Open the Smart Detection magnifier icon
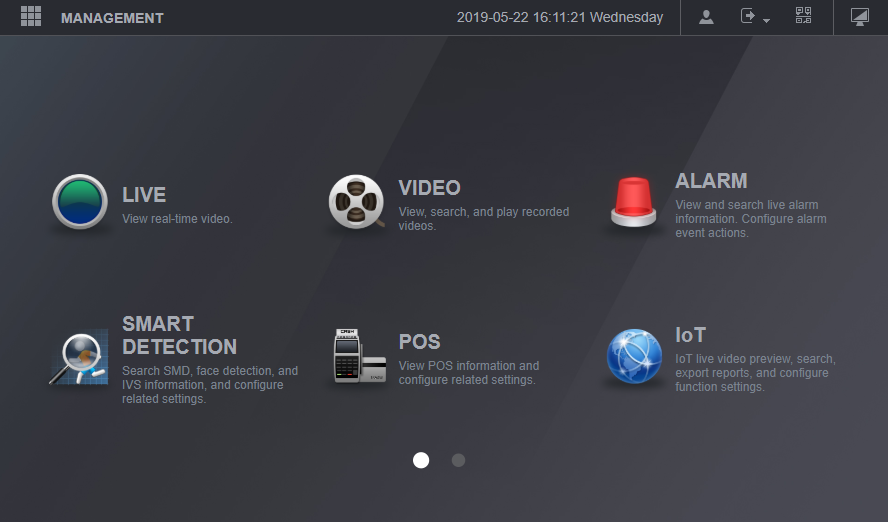This screenshot has height=522, width=888. tap(79, 358)
